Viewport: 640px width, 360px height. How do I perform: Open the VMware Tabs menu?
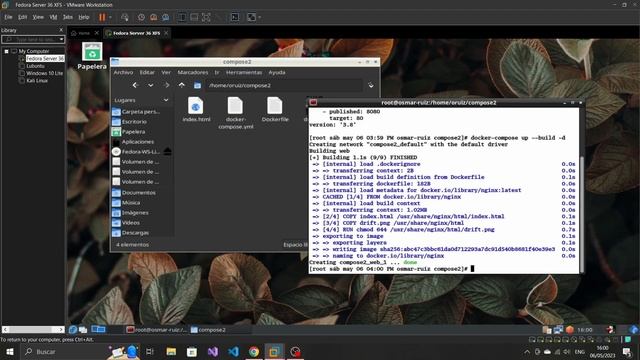pos(68,17)
